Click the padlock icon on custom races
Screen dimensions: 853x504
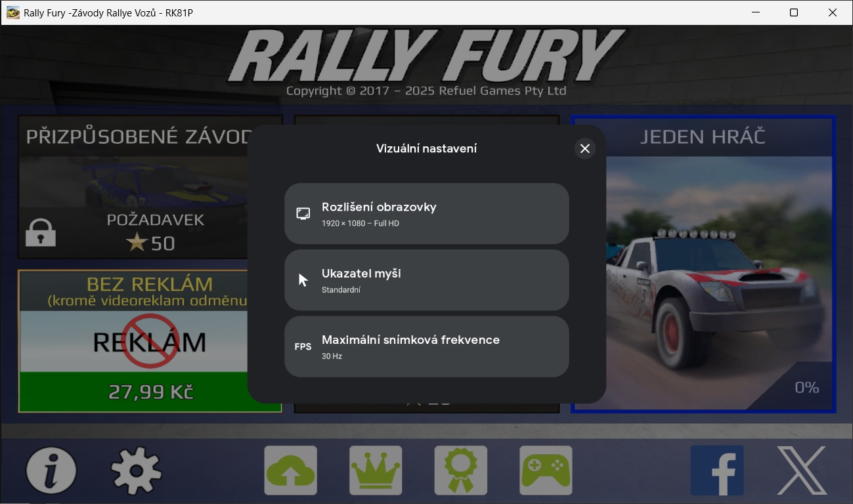40,233
